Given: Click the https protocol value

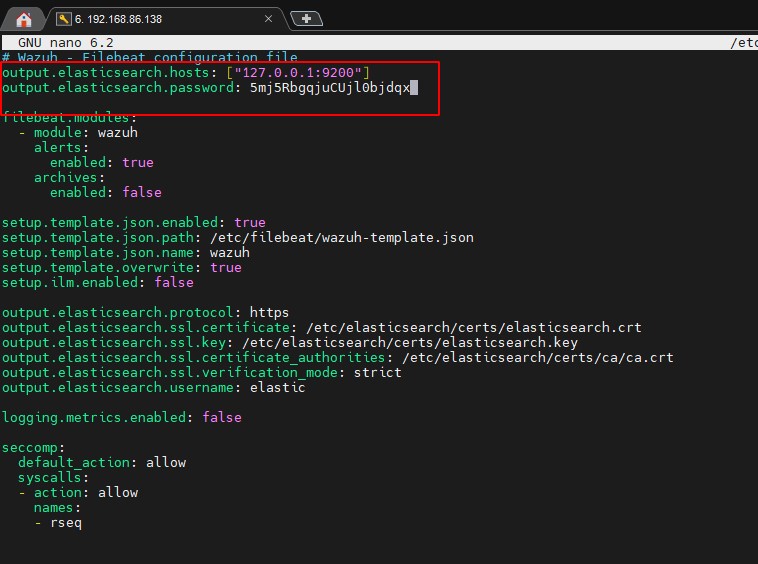Looking at the screenshot, I should tap(269, 312).
